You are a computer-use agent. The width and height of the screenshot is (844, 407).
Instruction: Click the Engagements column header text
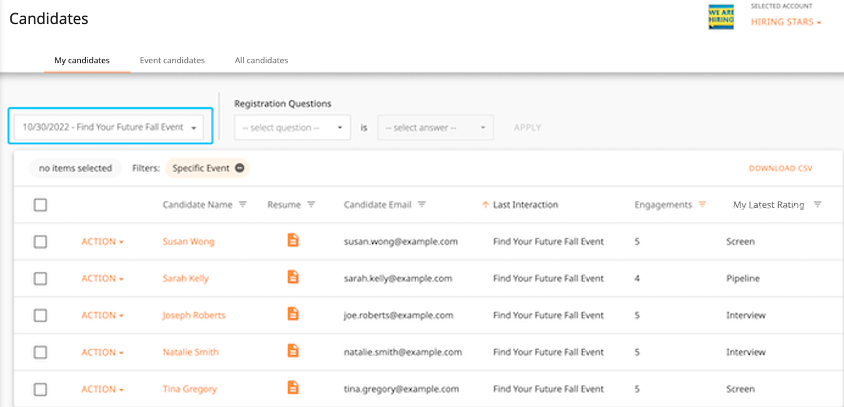click(x=663, y=205)
